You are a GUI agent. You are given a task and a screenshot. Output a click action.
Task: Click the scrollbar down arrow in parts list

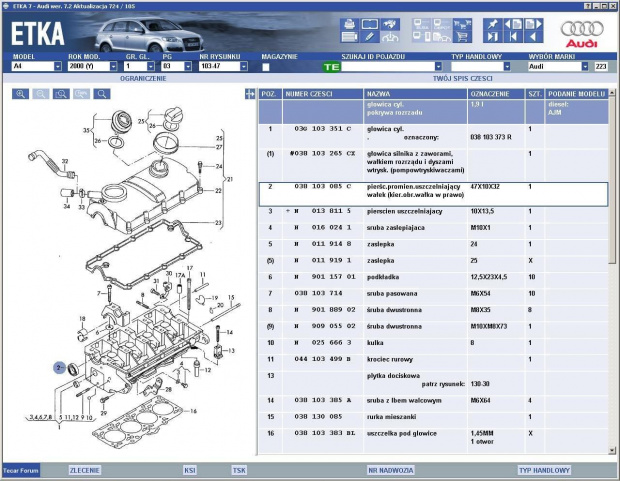click(612, 450)
